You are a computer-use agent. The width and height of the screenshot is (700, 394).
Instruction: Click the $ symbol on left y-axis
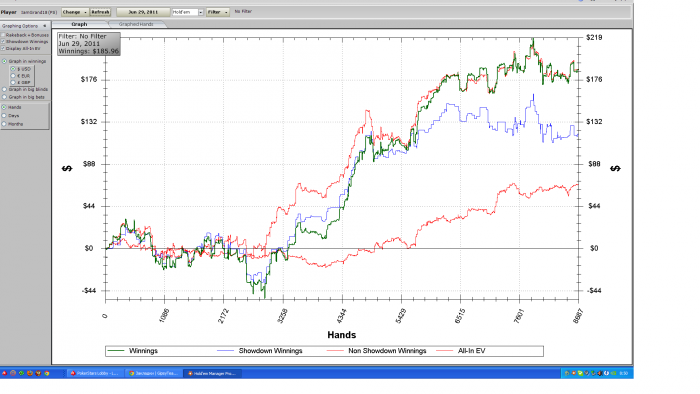click(x=67, y=168)
